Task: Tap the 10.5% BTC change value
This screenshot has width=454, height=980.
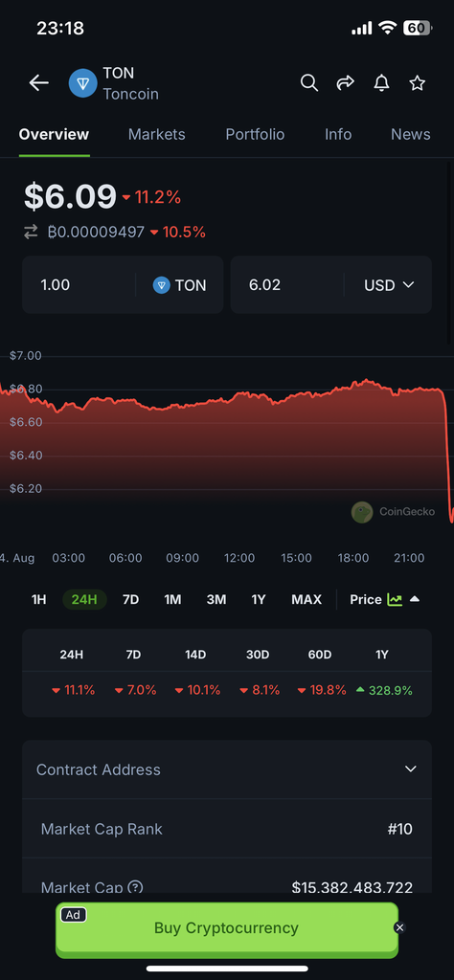Action: click(177, 233)
